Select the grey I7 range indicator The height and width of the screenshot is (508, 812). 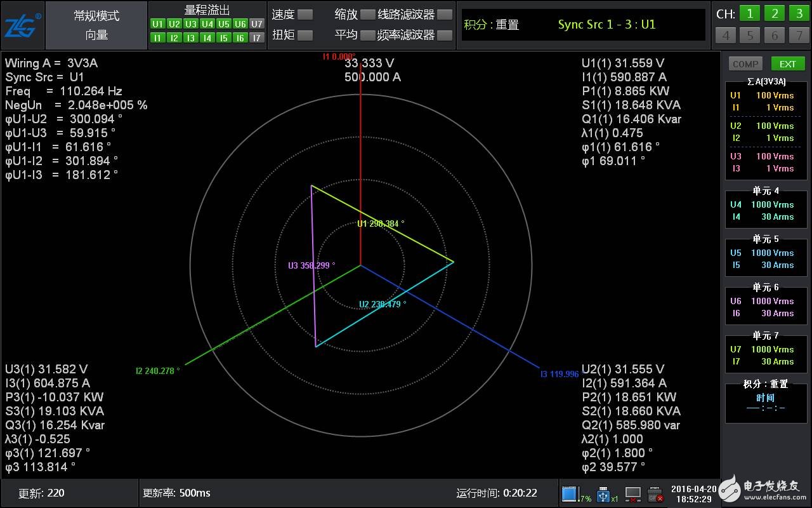[256, 38]
